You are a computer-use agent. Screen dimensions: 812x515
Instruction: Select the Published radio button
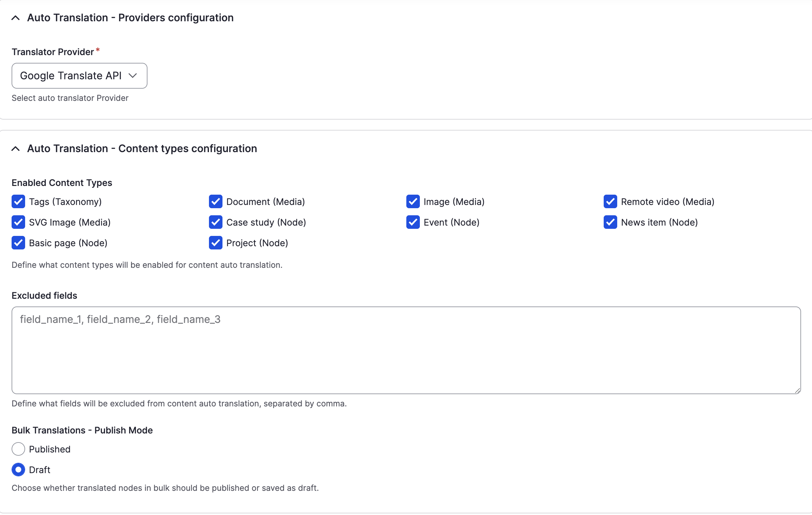(18, 449)
